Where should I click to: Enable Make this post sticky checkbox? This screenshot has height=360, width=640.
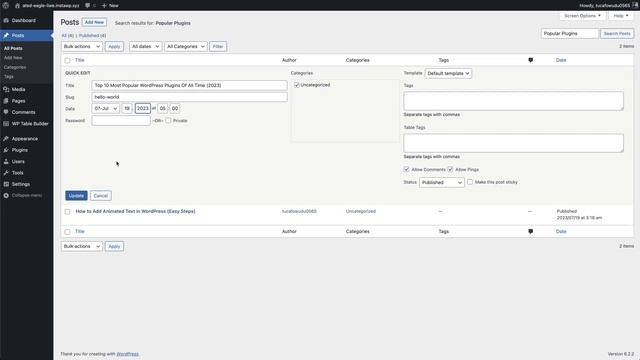tap(470, 182)
